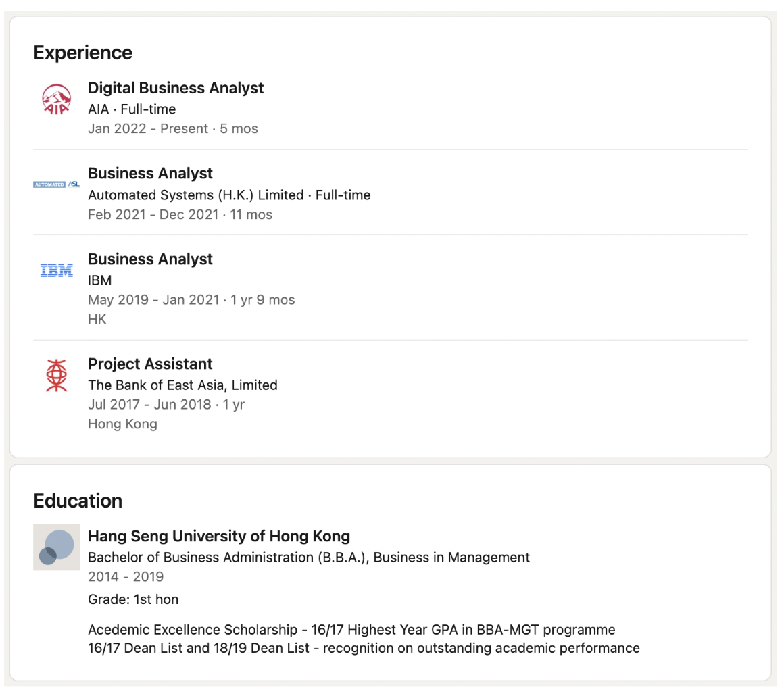This screenshot has height=692, width=784.
Task: Select "Automated Systems (H.K.) Limited · Full-time"
Action: coord(230,195)
